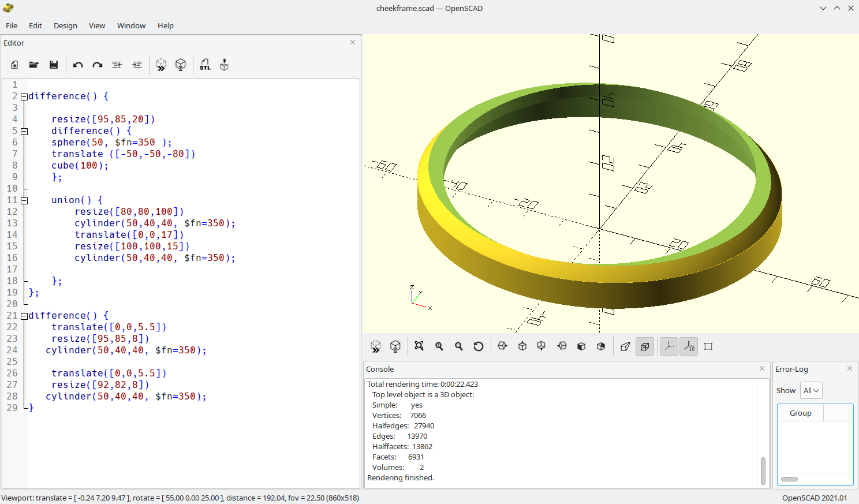Image resolution: width=859 pixels, height=504 pixels.
Task: Click the Group column header in Error-Log
Action: tap(800, 413)
